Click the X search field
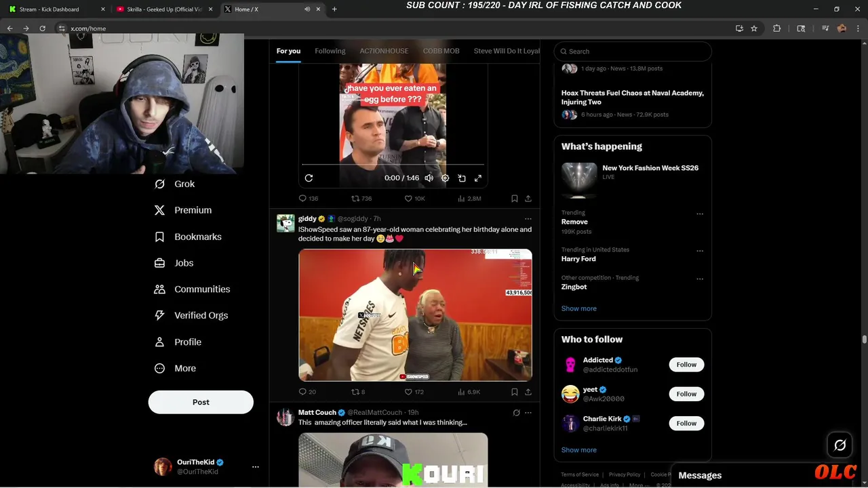 click(633, 52)
